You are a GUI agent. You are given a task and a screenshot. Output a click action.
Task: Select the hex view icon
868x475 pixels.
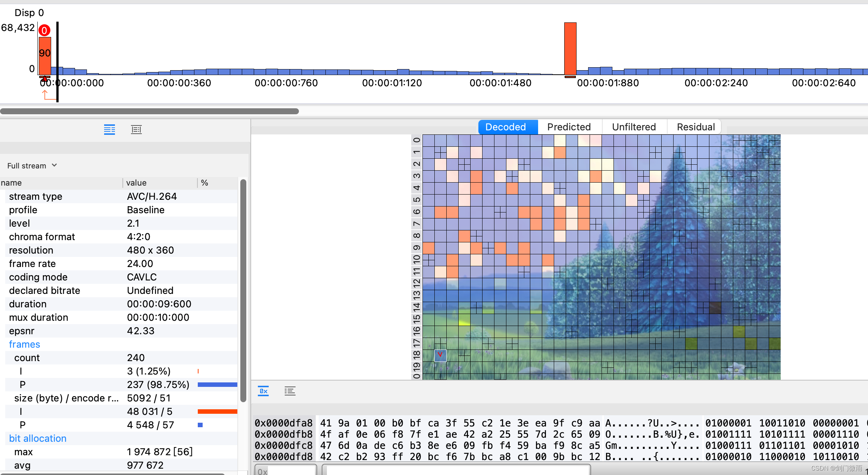pos(263,391)
